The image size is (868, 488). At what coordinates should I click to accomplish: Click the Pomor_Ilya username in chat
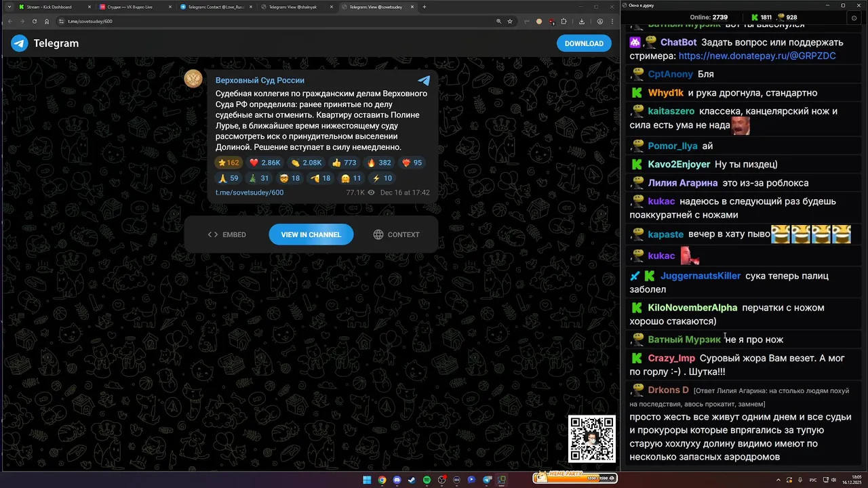point(673,146)
